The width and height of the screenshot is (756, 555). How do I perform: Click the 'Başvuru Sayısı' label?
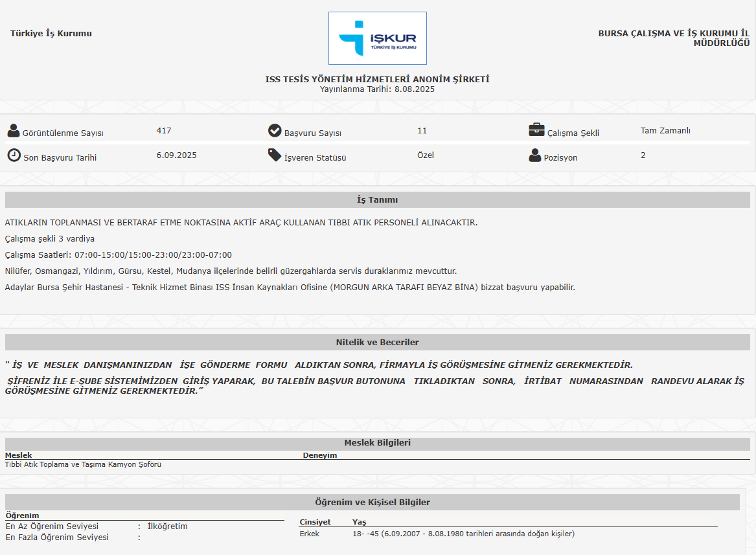313,133
